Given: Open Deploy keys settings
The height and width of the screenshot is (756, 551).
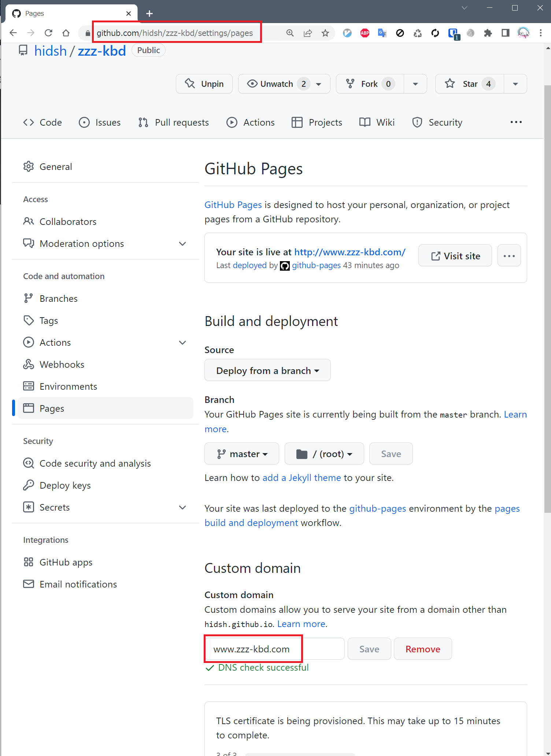Looking at the screenshot, I should [106, 485].
